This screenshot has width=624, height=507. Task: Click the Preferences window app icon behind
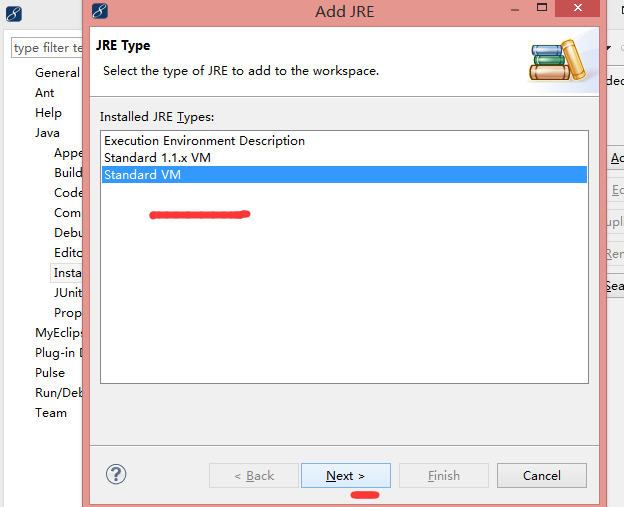14,14
